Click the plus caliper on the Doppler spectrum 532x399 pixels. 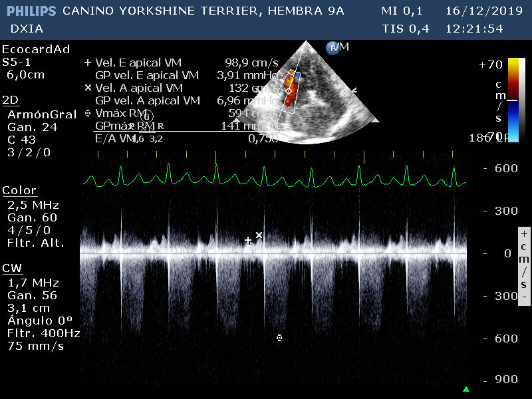248,241
